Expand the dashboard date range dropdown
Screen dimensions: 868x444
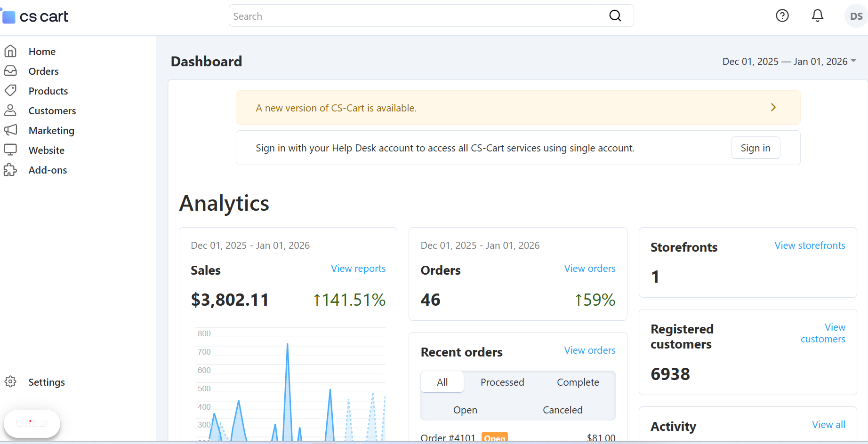tap(789, 62)
